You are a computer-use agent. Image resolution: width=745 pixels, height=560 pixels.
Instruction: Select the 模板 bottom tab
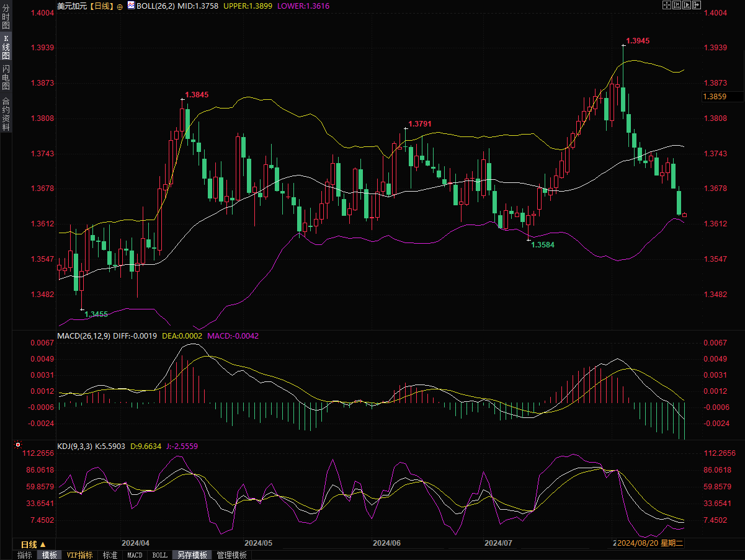pos(49,555)
